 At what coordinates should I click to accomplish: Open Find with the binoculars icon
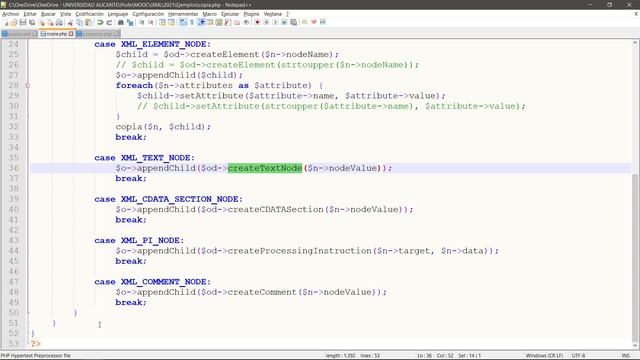point(120,22)
